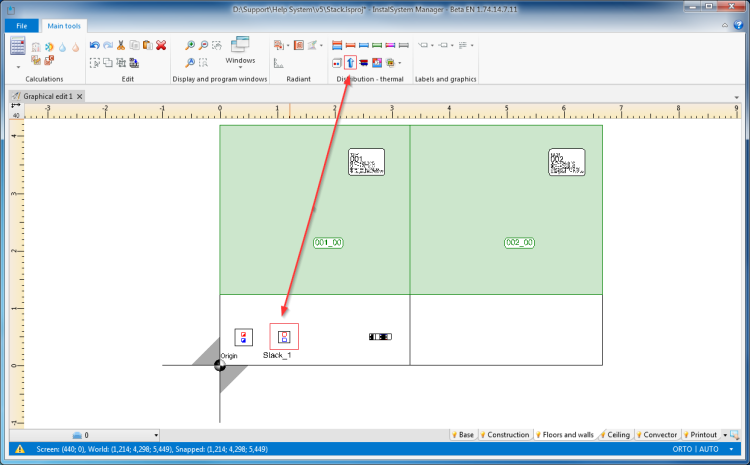The height and width of the screenshot is (465, 750).
Task: Open the storey selector combo box showing 0
Action: (85, 435)
